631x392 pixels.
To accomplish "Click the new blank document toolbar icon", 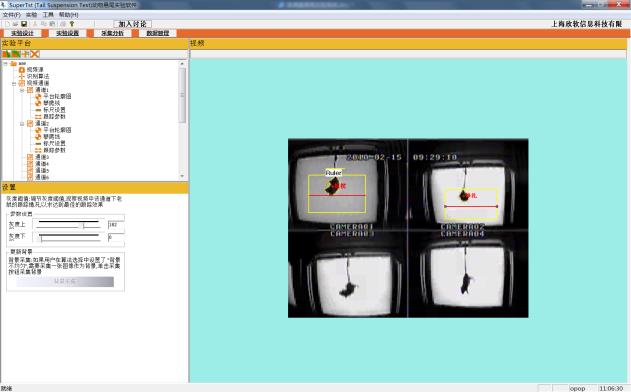I will (7, 24).
